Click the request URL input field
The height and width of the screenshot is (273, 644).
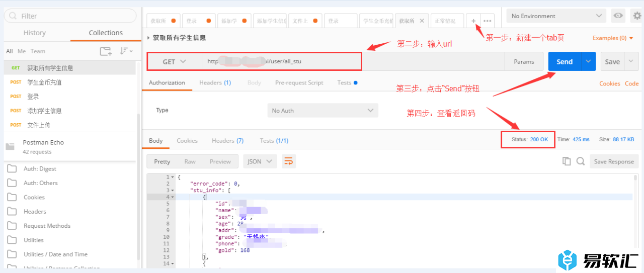(x=353, y=61)
